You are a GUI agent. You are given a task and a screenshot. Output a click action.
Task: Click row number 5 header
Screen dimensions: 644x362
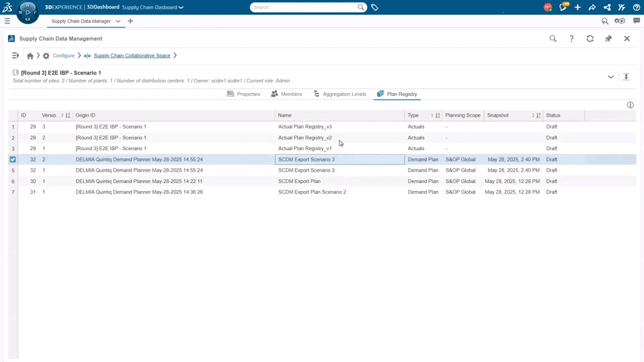click(x=13, y=170)
